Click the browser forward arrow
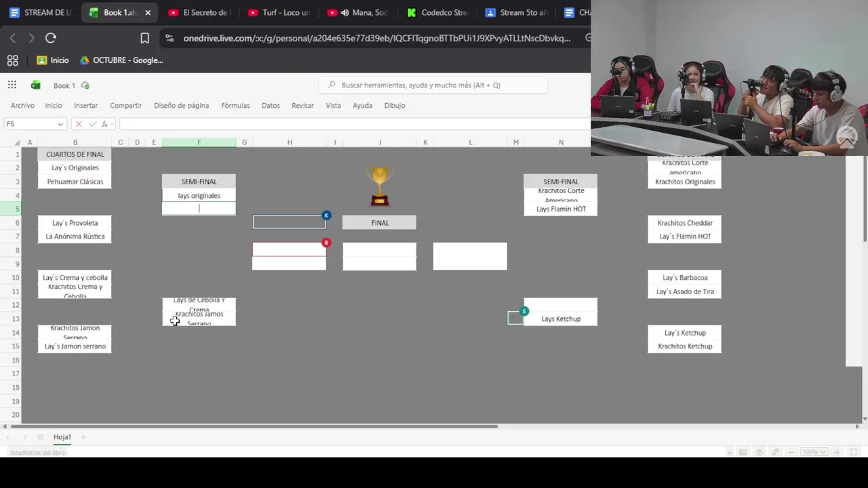The width and height of the screenshot is (868, 488). pos(31,38)
